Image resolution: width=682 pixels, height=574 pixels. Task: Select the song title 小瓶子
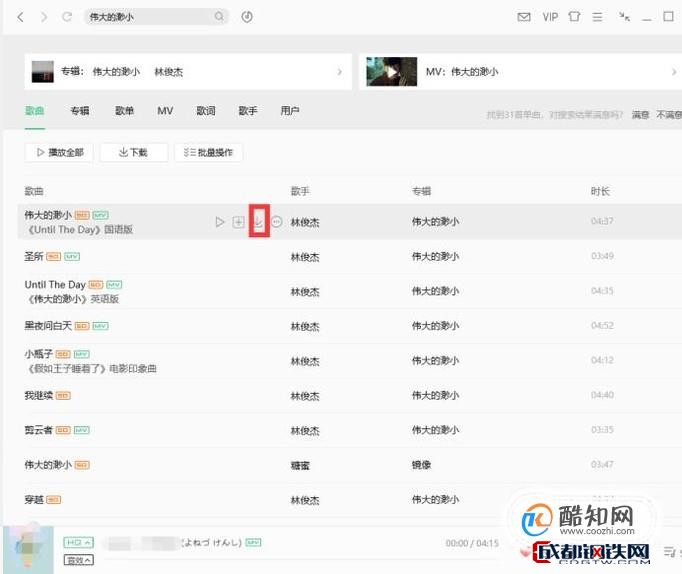[x=39, y=354]
